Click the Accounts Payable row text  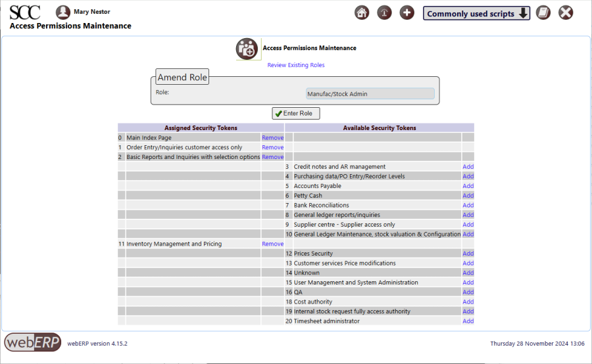point(318,185)
